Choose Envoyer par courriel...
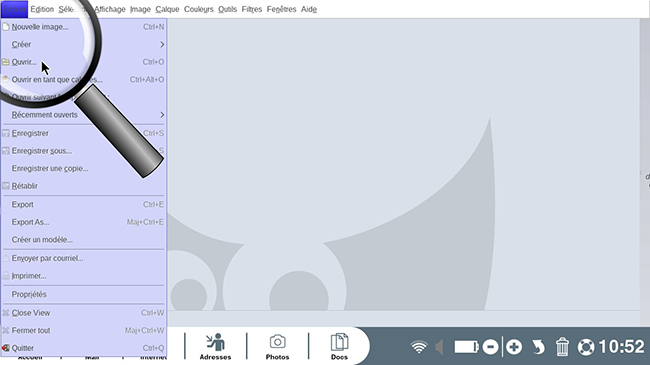This screenshot has height=365, width=650. [x=83, y=258]
